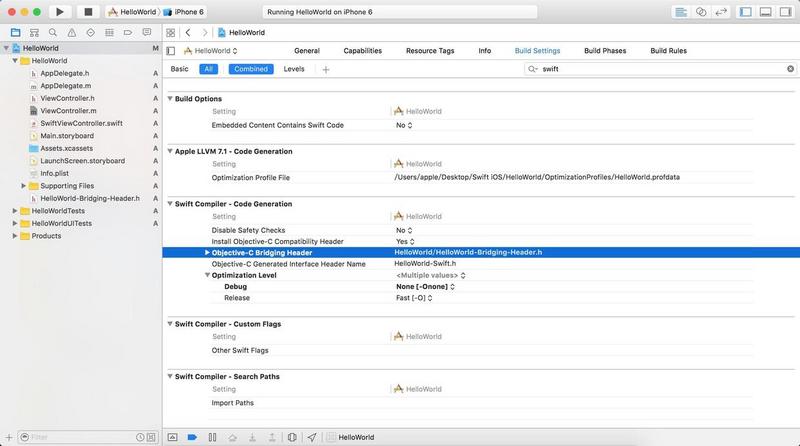Collapse the HelloWorld project root in navigator
This screenshot has width=800, height=446.
pos(6,48)
